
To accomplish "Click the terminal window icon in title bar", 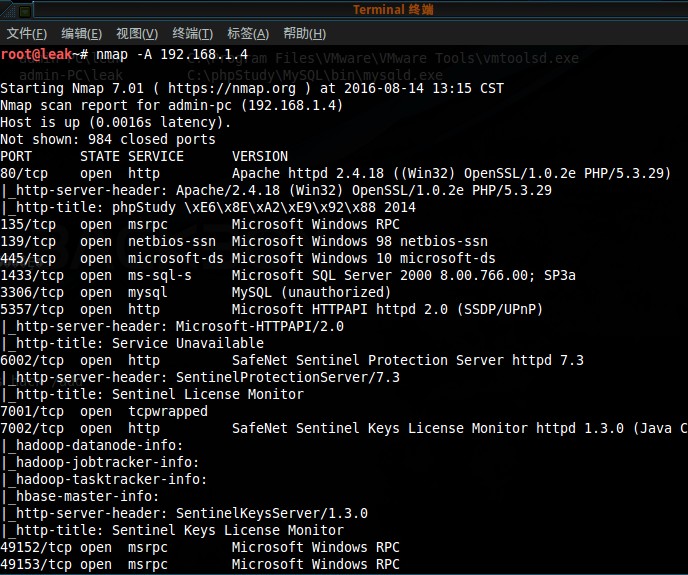I will [25, 10].
